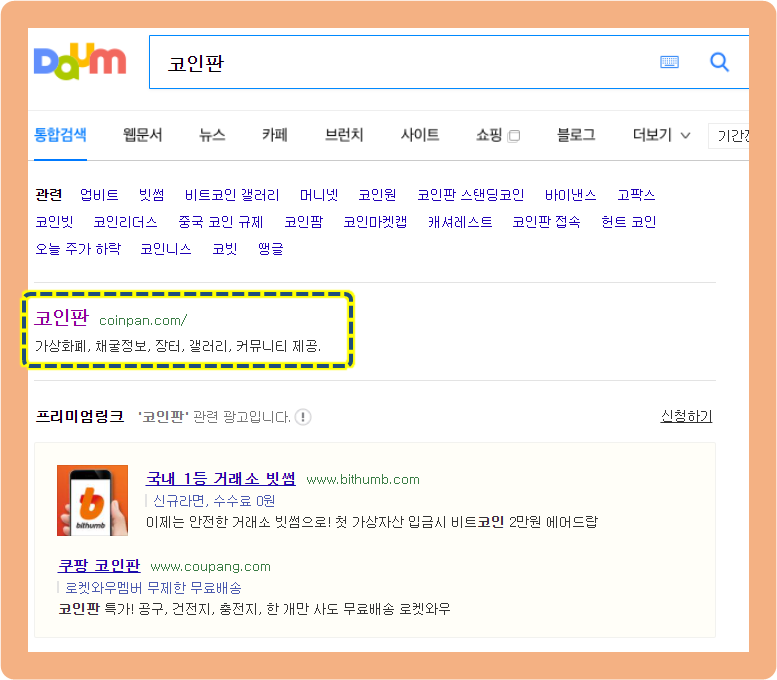Image resolution: width=777 pixels, height=680 pixels.
Task: Click related search 헌트 코인
Action: click(628, 222)
